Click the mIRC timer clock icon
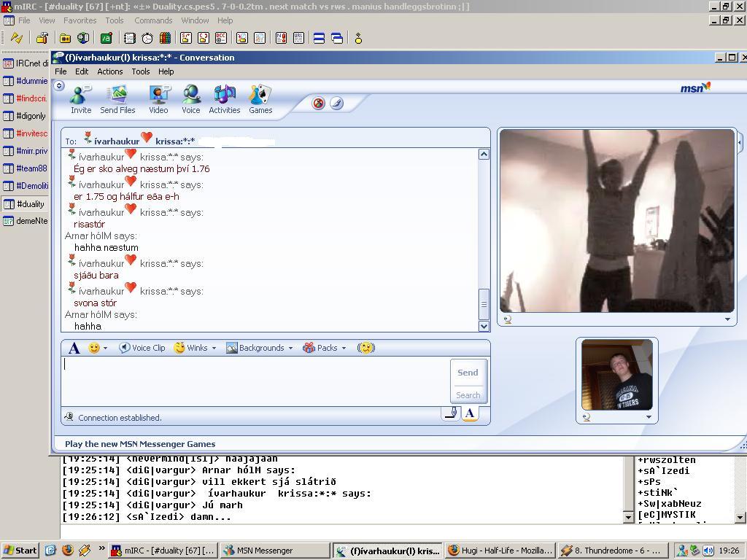This screenshot has height=560, width=747. pos(147,38)
